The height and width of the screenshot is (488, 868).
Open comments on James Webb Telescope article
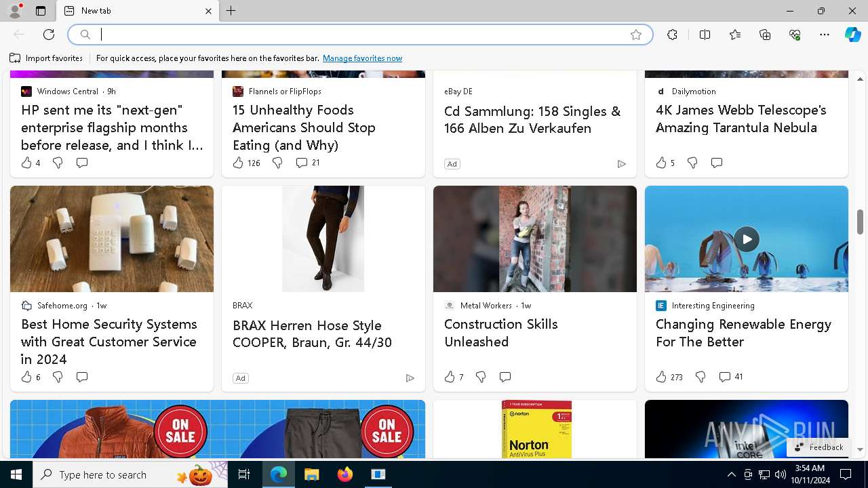[717, 163]
